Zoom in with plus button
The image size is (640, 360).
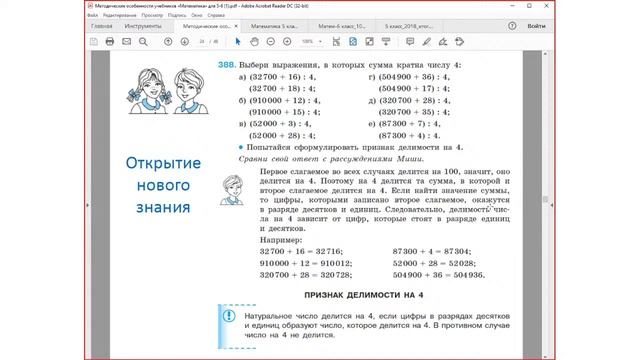(287, 42)
